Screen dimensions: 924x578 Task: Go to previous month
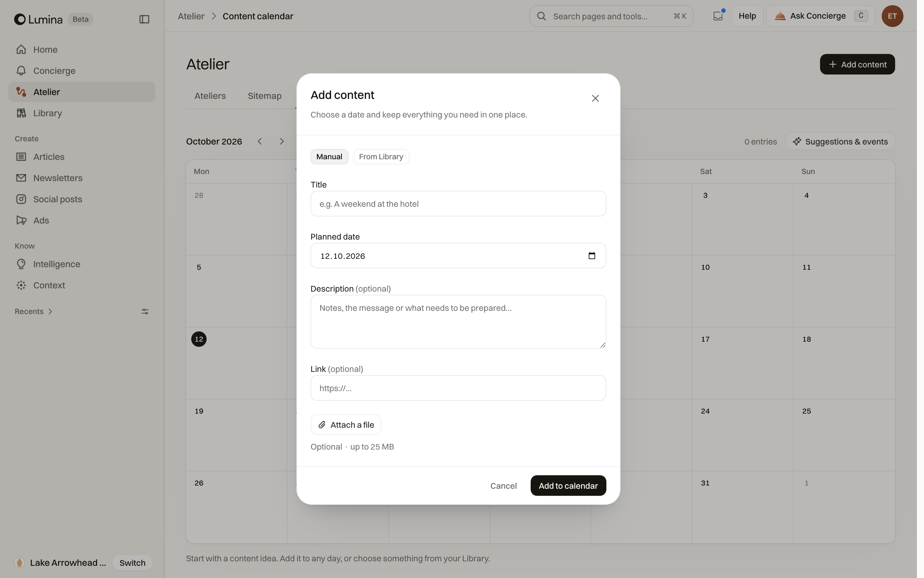[x=260, y=141]
